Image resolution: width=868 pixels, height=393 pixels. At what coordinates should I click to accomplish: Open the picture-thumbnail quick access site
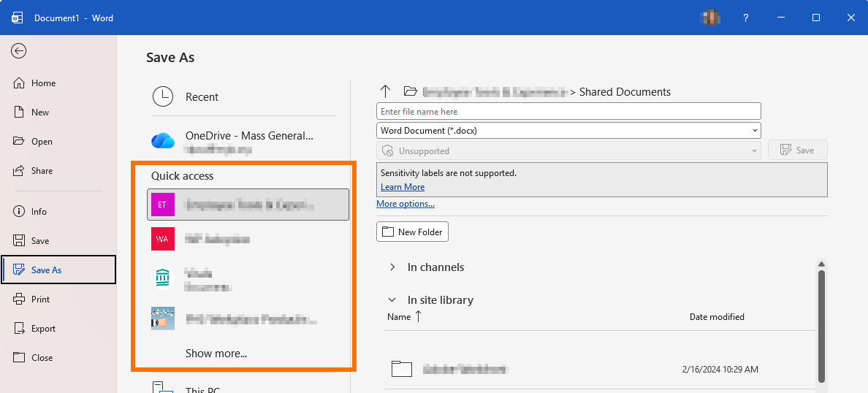click(x=163, y=318)
